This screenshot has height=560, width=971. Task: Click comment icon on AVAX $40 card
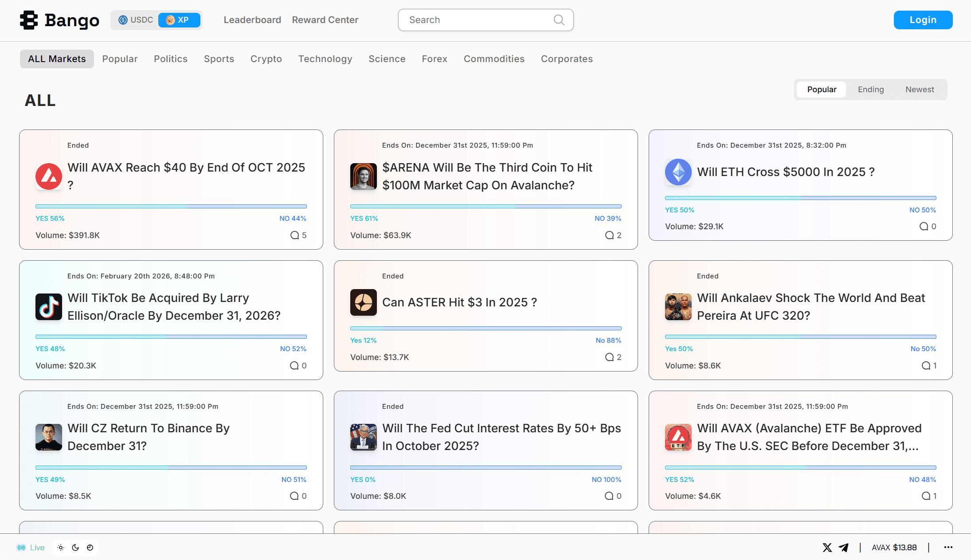[294, 235]
